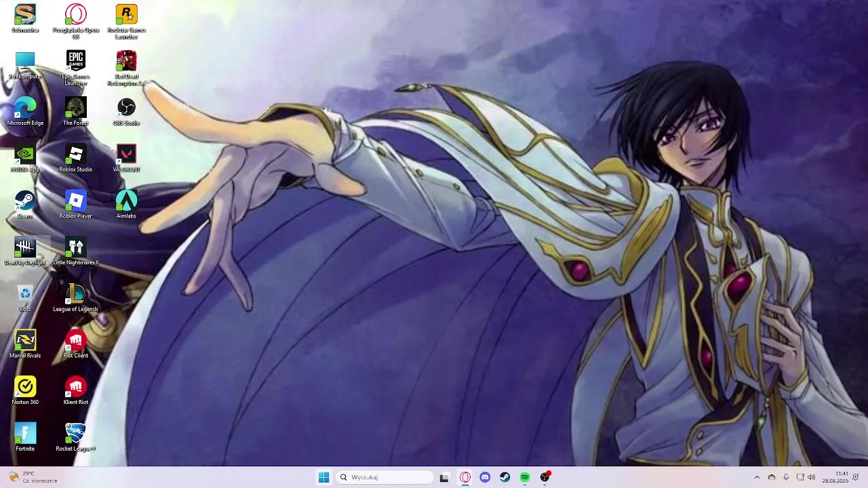
Task: Open the volume speaker tray icon
Action: pos(812,477)
